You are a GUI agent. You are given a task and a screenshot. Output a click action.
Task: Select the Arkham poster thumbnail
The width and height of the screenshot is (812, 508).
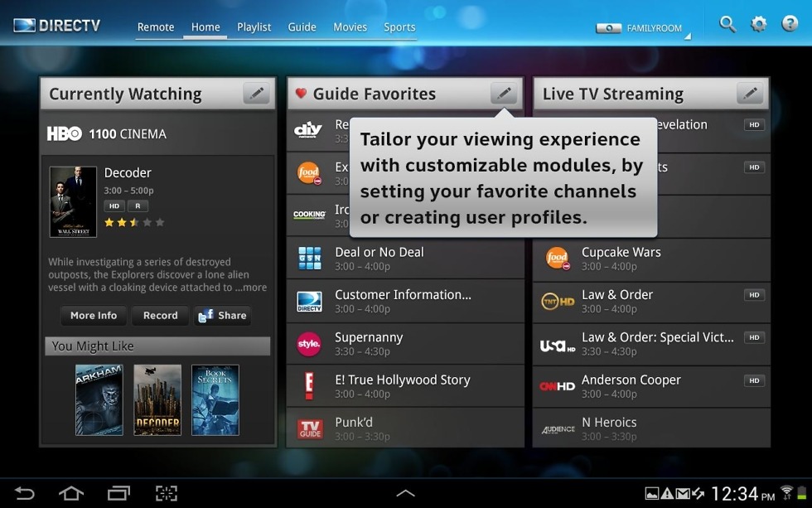pyautogui.click(x=99, y=399)
